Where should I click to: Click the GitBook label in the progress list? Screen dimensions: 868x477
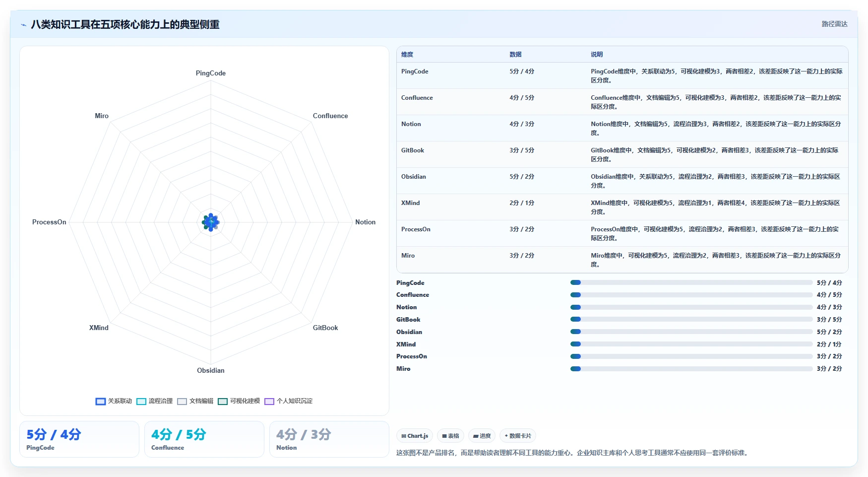click(x=408, y=320)
